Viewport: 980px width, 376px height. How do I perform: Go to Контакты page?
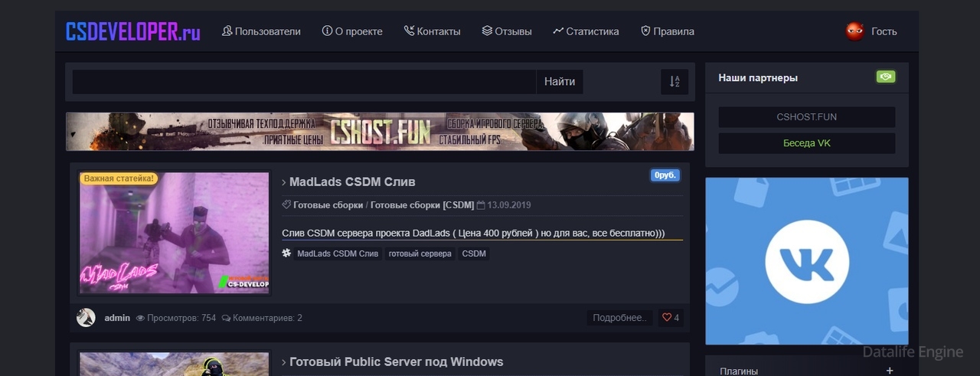tap(433, 31)
